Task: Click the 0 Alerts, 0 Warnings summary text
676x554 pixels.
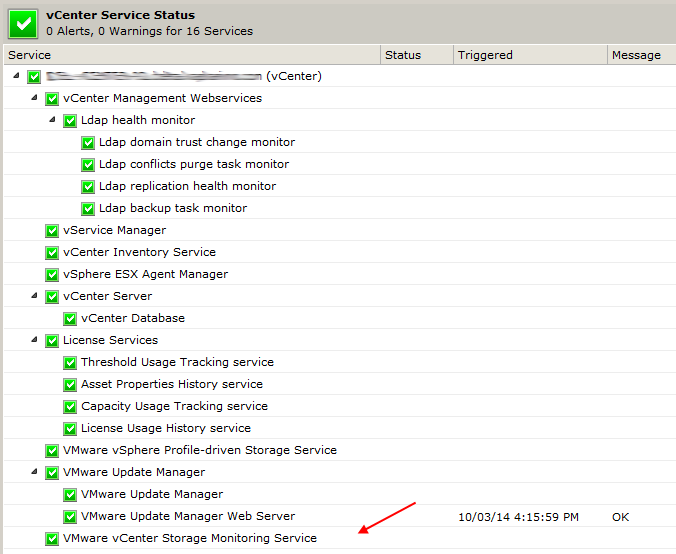Action: coord(149,31)
